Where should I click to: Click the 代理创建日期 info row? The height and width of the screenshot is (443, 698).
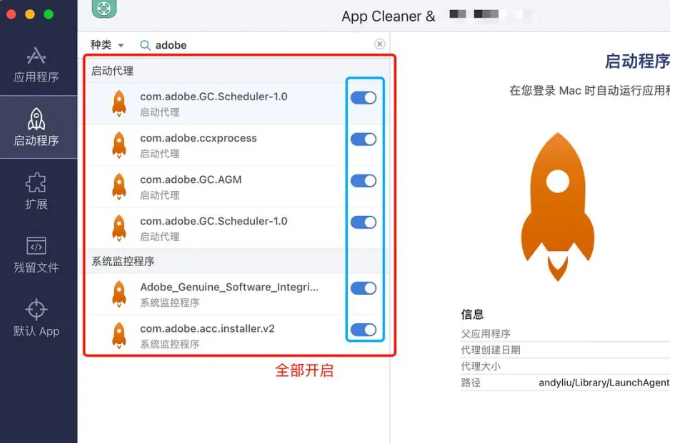pyautogui.click(x=565, y=350)
